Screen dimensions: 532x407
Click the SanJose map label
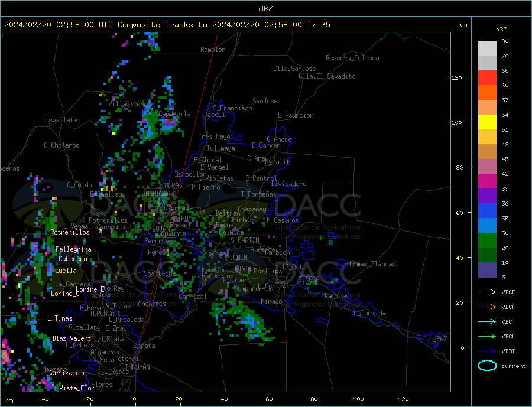265,101
